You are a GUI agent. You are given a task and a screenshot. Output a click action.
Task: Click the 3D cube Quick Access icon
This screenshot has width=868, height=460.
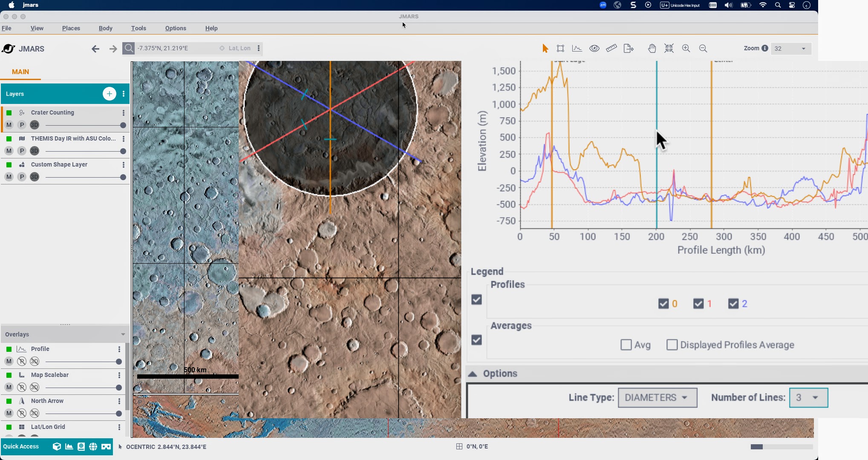[57, 446]
